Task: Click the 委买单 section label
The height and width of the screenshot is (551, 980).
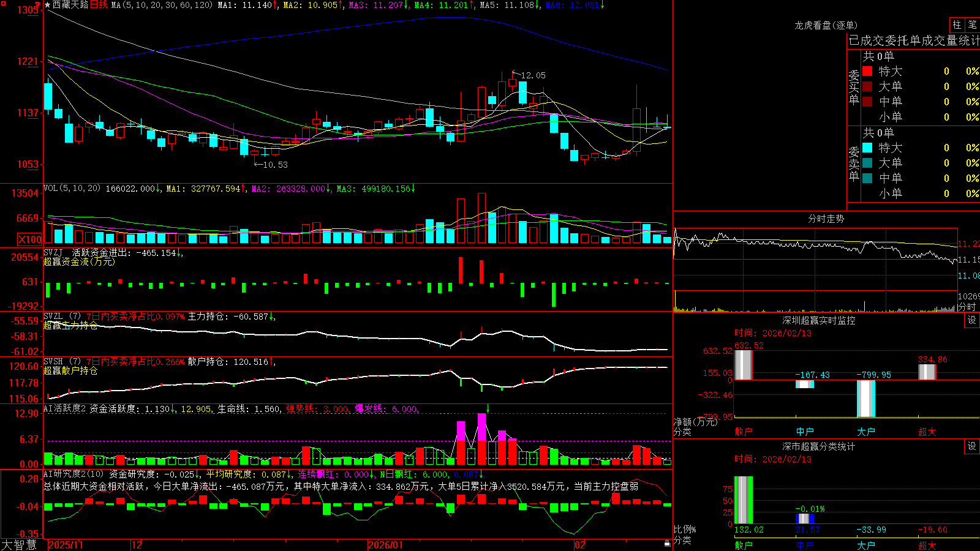Action: 854,87
